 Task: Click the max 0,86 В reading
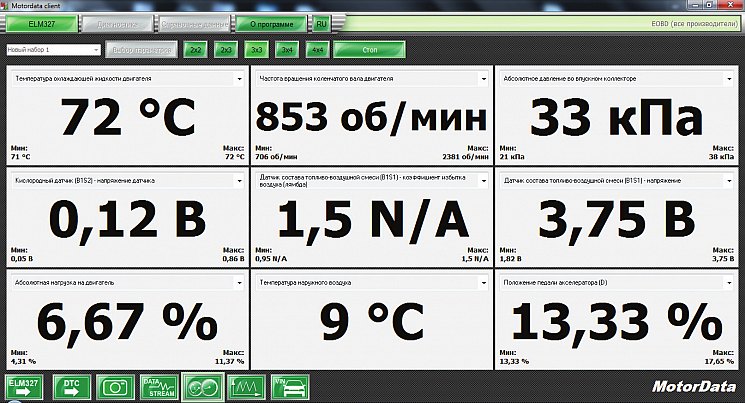[233, 259]
